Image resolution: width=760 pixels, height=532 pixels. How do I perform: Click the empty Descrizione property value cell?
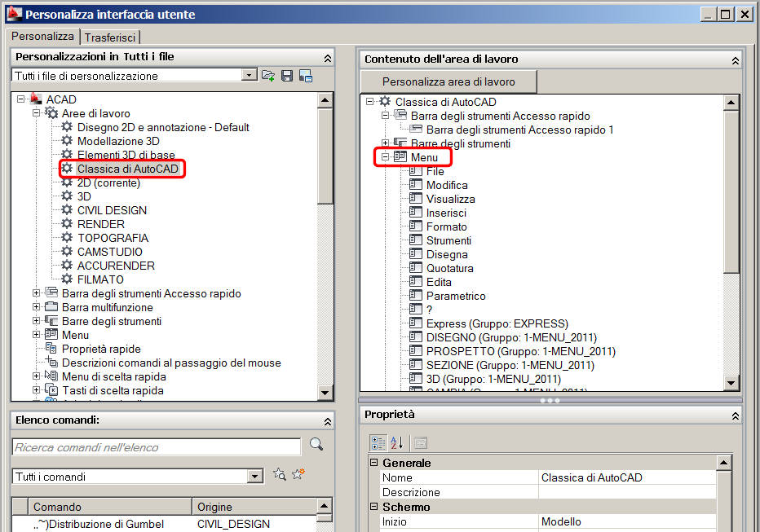coord(627,492)
